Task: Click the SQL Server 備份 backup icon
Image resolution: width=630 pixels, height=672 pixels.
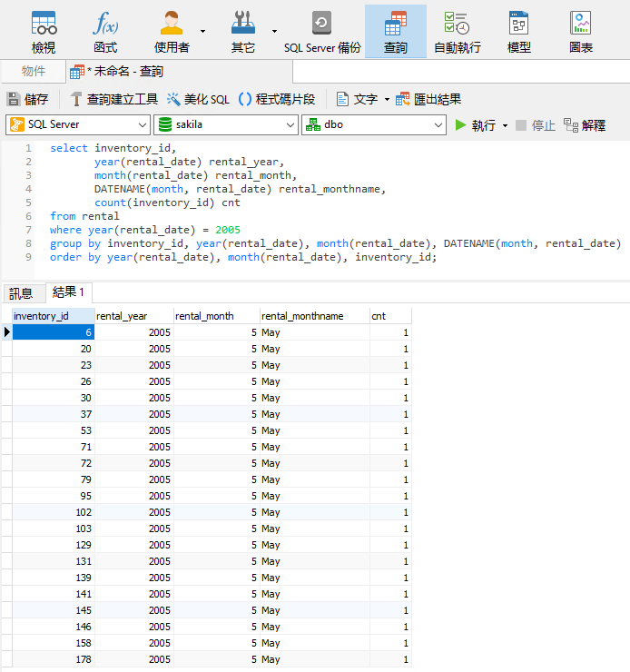Action: (321, 31)
